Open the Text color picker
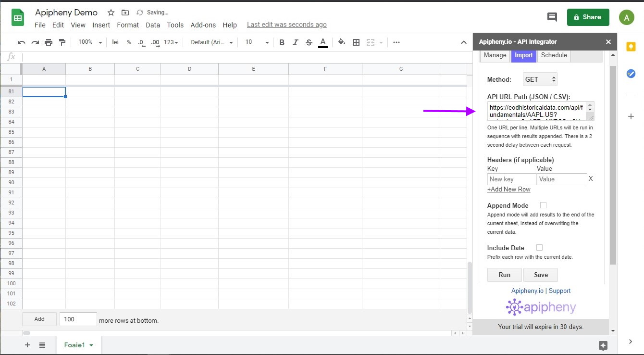The width and height of the screenshot is (644, 355). point(323,42)
